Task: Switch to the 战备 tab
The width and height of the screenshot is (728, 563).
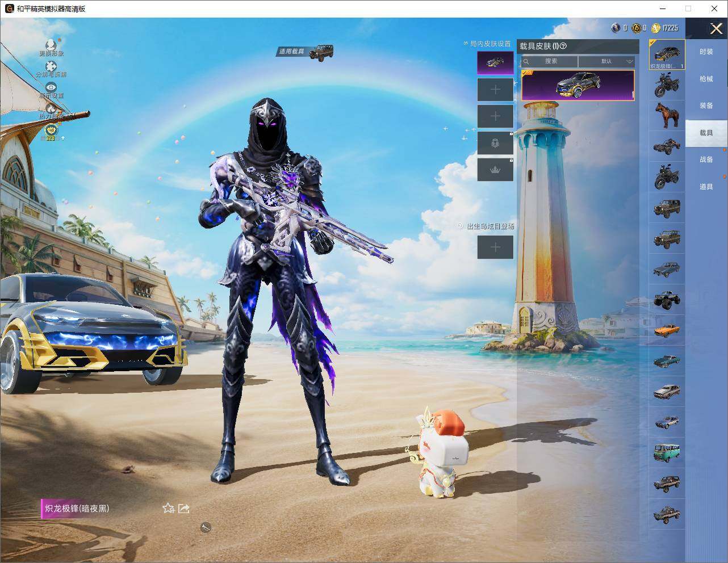Action: [x=706, y=159]
